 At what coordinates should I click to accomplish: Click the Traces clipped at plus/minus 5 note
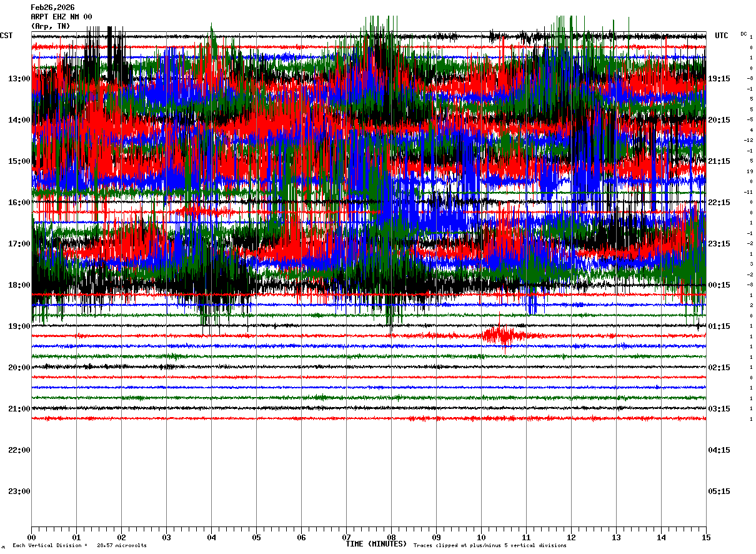point(490,546)
